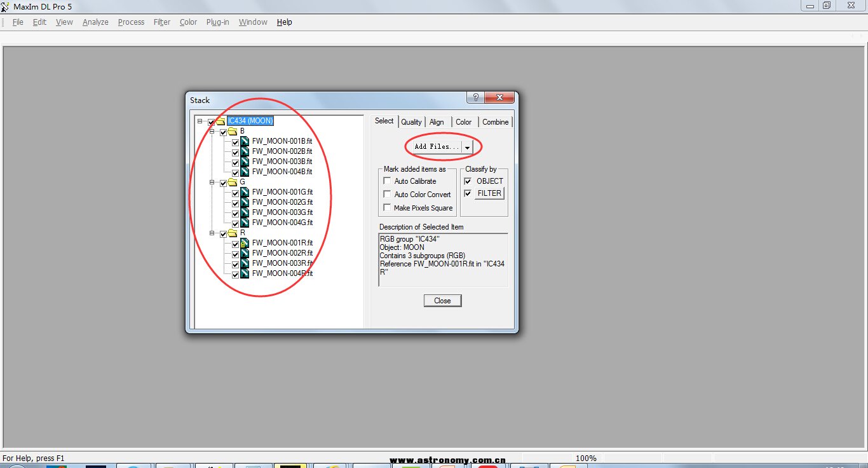This screenshot has height=468, width=868.
Task: Uncheck the FW_MOON-003R.fit checkbox
Action: point(235,265)
